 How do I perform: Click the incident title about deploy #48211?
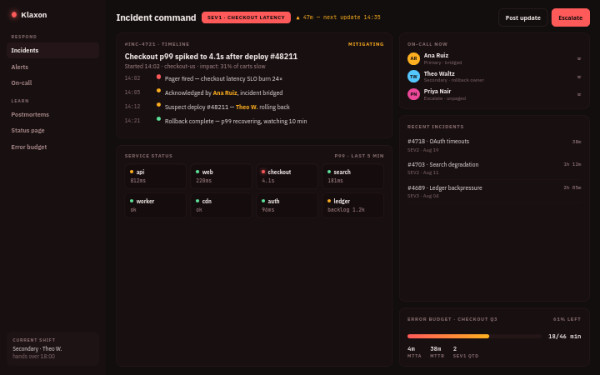click(211, 56)
